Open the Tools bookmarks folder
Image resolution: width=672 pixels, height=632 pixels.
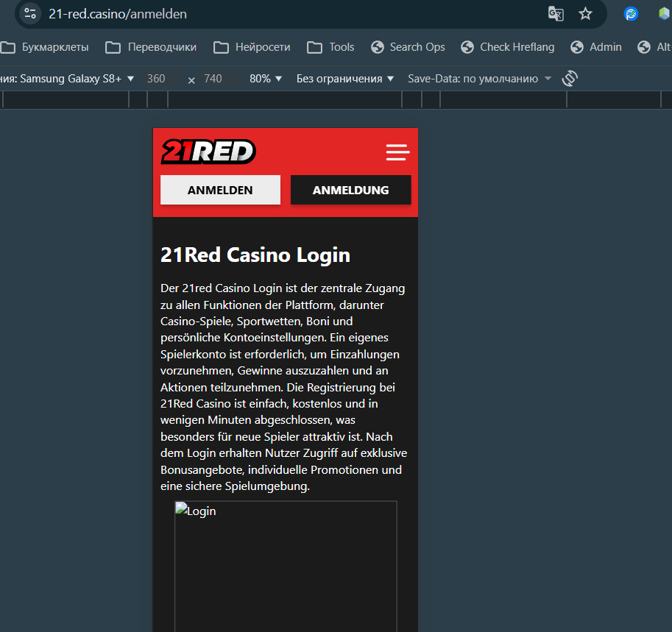(331, 47)
